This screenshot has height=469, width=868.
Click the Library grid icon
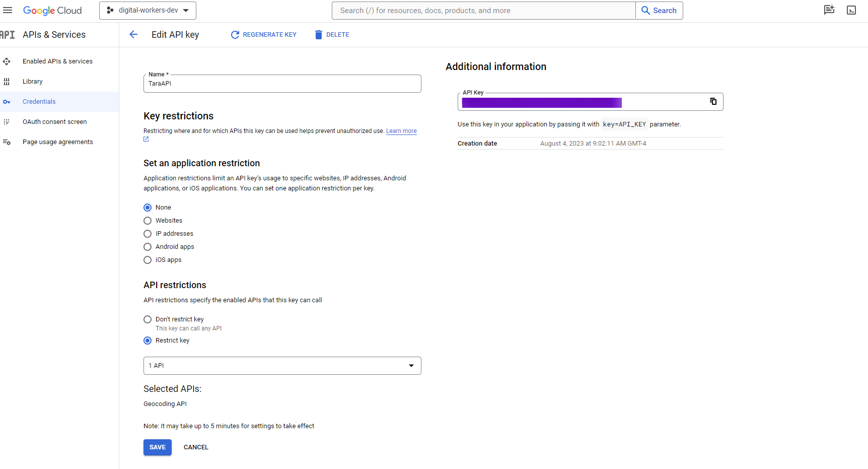pos(7,82)
